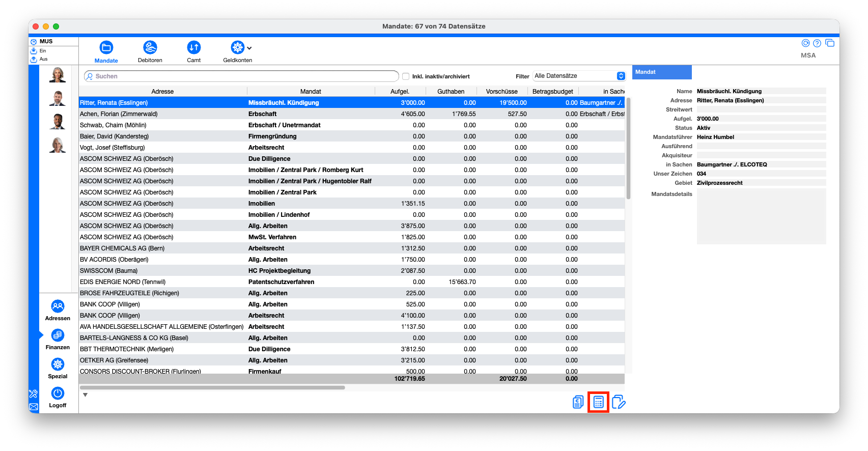The image size is (868, 451).
Task: Sort by the Vorschüsse column header
Action: pos(501,92)
